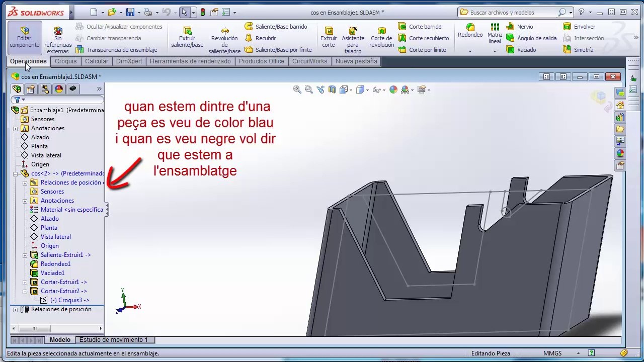Open Herramientas de renderizado tab

point(190,61)
